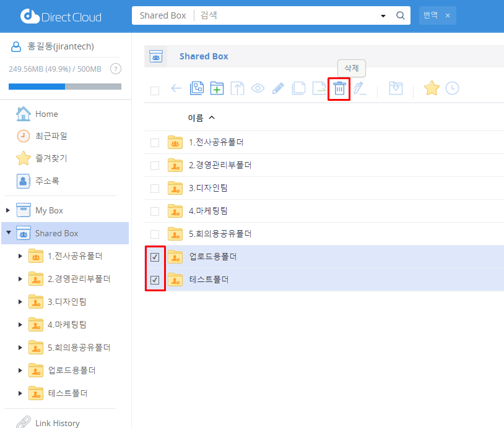
Task: Click the storage help question mark icon
Action: [115, 69]
